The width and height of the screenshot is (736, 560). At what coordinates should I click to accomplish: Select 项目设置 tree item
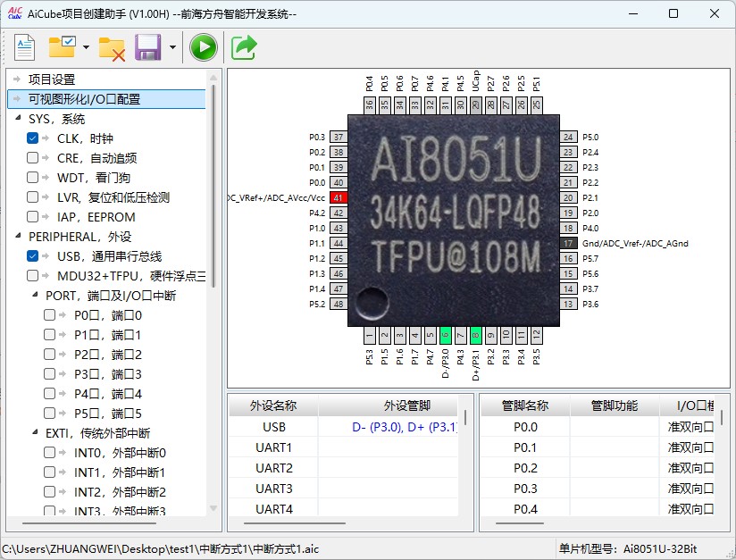(x=52, y=79)
